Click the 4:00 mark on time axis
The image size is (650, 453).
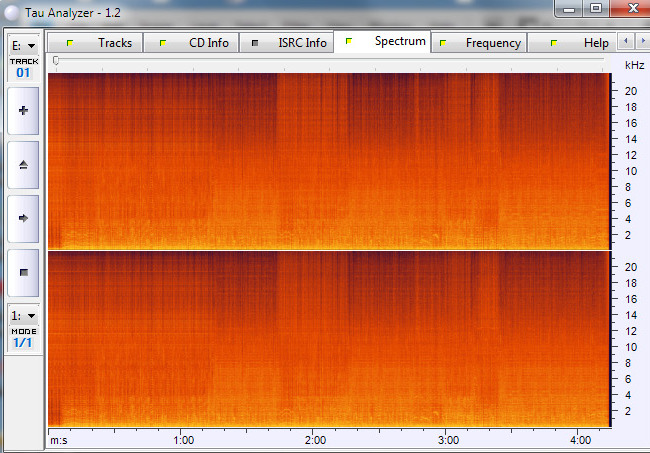click(580, 440)
